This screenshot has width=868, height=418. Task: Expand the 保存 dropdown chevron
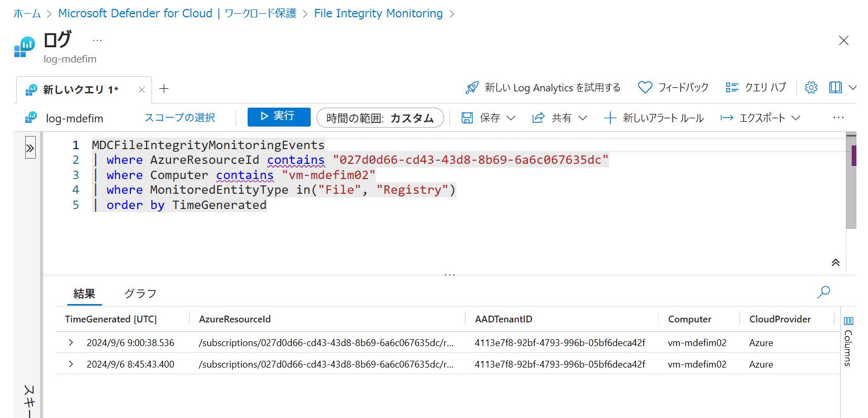point(511,118)
